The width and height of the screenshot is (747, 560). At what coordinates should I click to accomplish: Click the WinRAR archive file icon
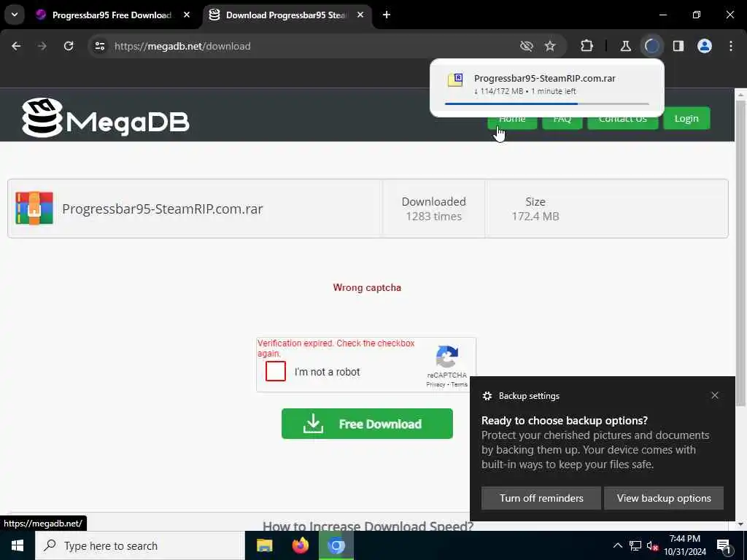[34, 208]
